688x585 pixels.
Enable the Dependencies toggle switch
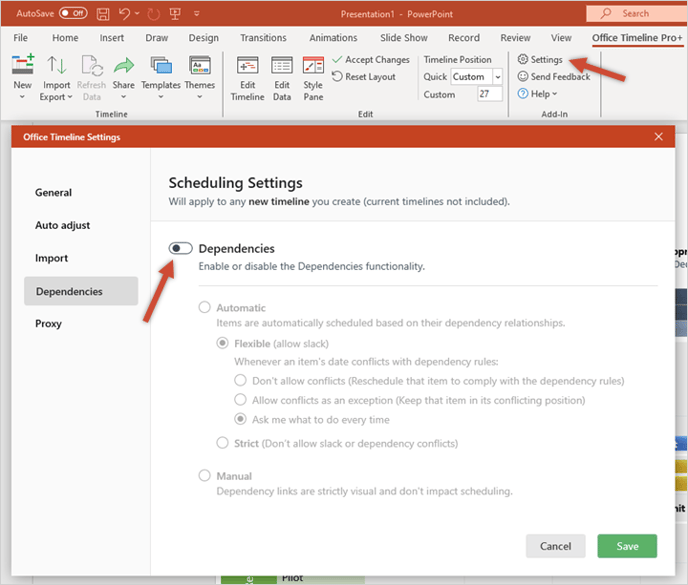[181, 248]
